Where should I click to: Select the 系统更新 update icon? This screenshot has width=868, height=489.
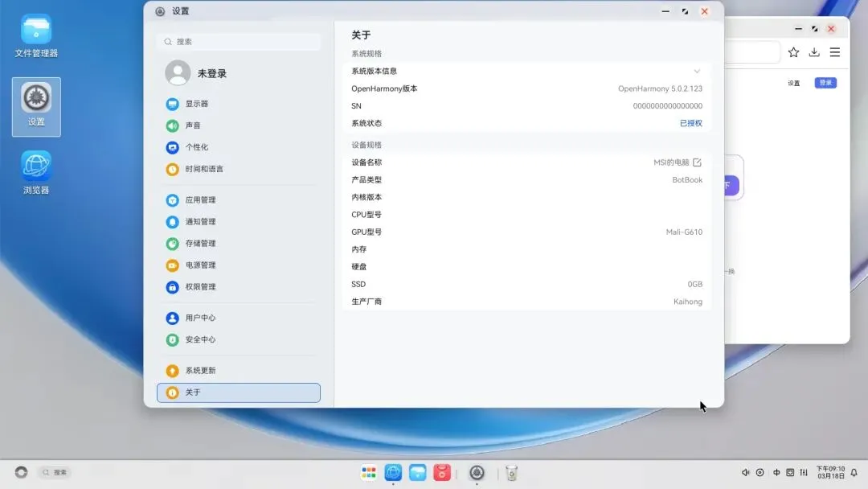click(172, 371)
